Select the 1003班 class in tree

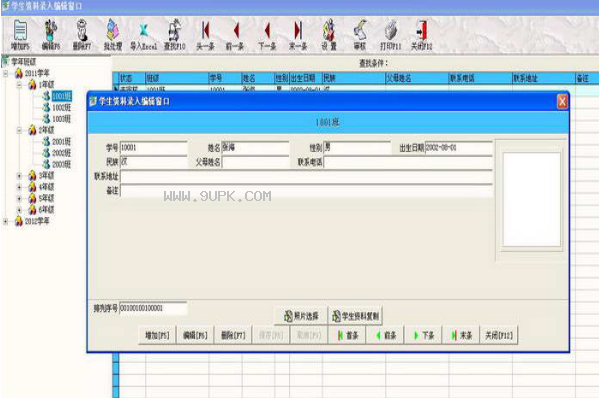coord(62,119)
